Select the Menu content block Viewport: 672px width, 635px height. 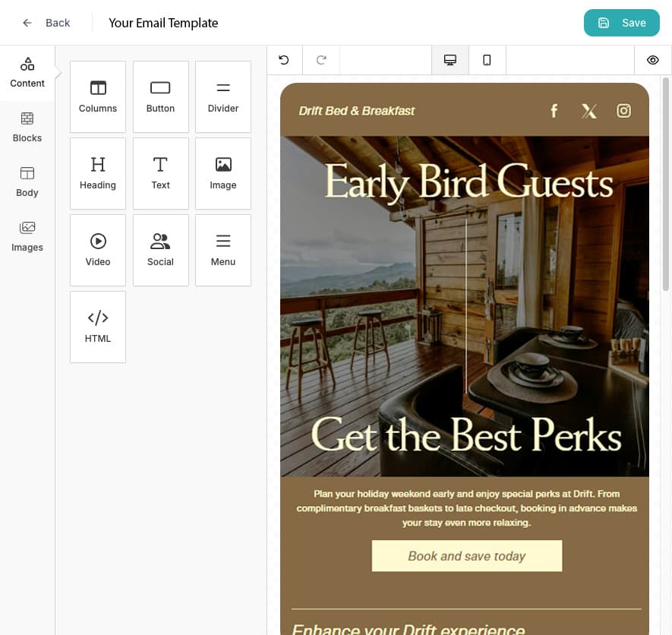point(222,250)
